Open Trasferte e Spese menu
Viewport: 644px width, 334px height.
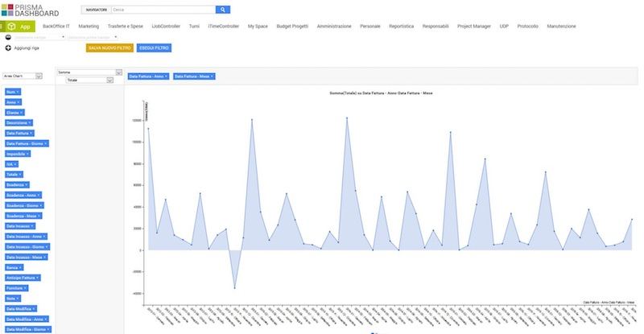coord(126,27)
